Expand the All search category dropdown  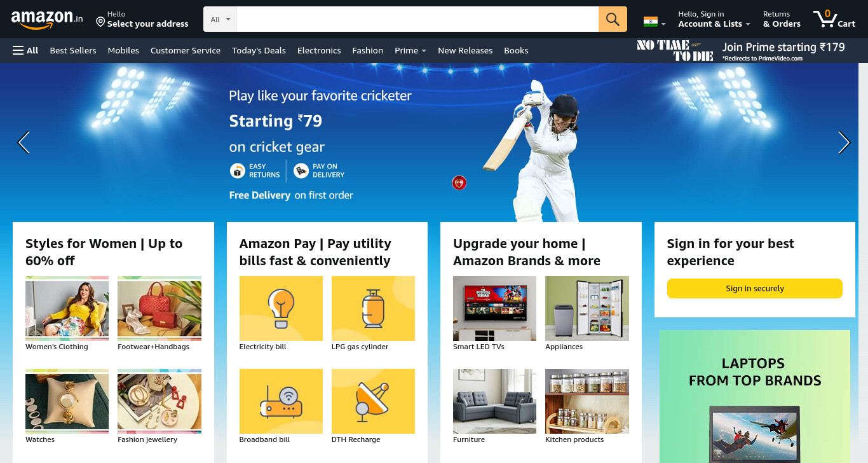[220, 19]
